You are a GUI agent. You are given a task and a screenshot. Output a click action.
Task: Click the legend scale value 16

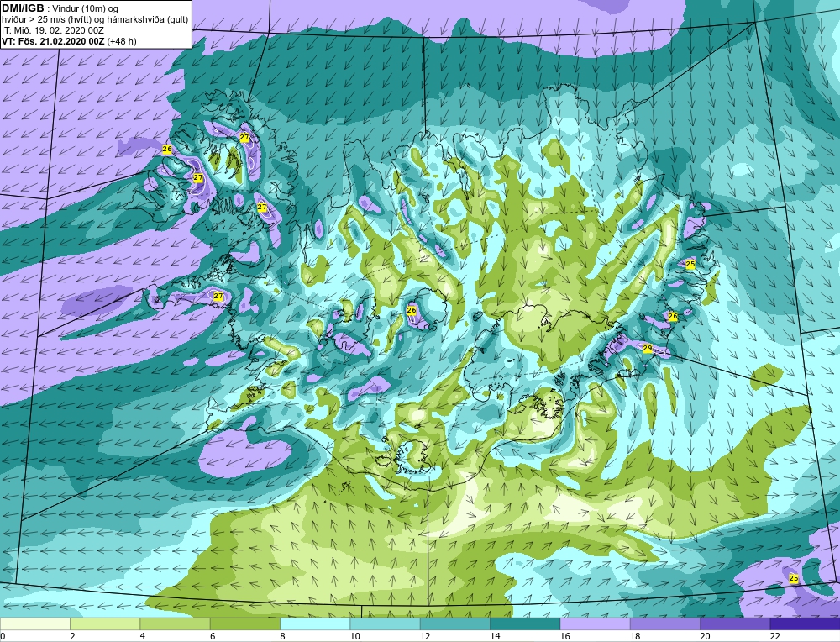tap(564, 636)
